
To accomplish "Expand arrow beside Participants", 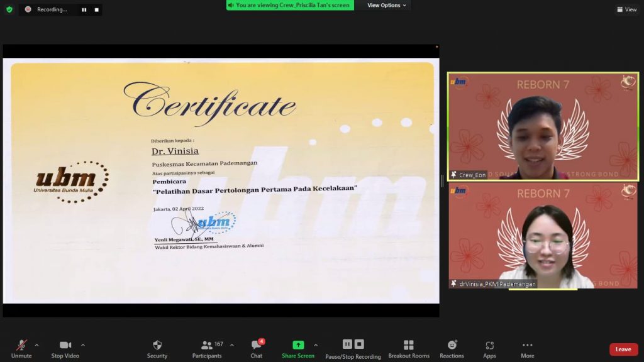I will [232, 345].
